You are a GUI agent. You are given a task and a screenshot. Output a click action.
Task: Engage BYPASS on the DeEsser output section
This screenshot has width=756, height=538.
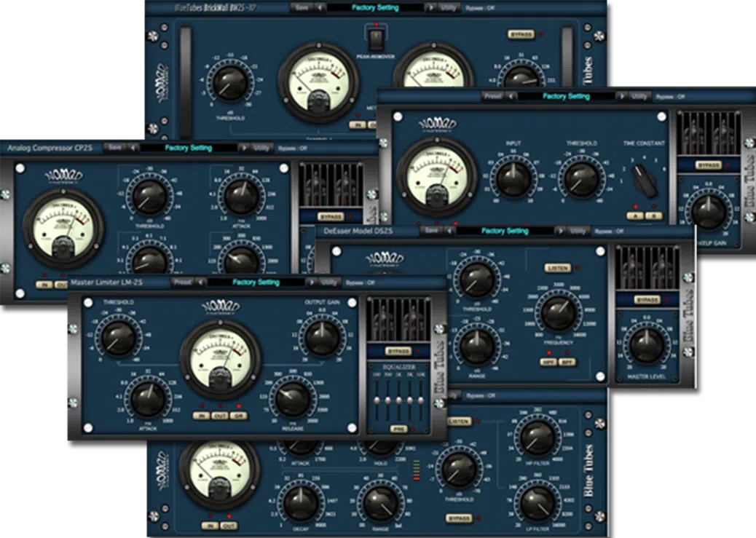click(648, 298)
